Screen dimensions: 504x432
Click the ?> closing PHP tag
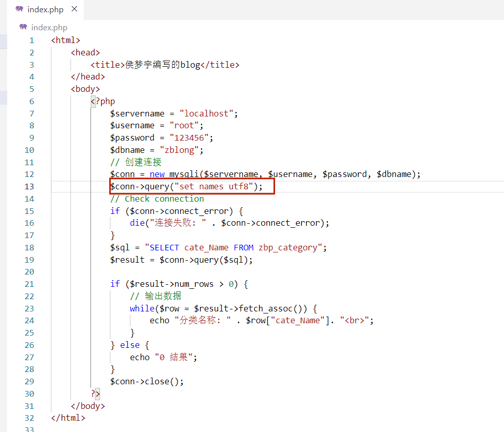[95, 394]
